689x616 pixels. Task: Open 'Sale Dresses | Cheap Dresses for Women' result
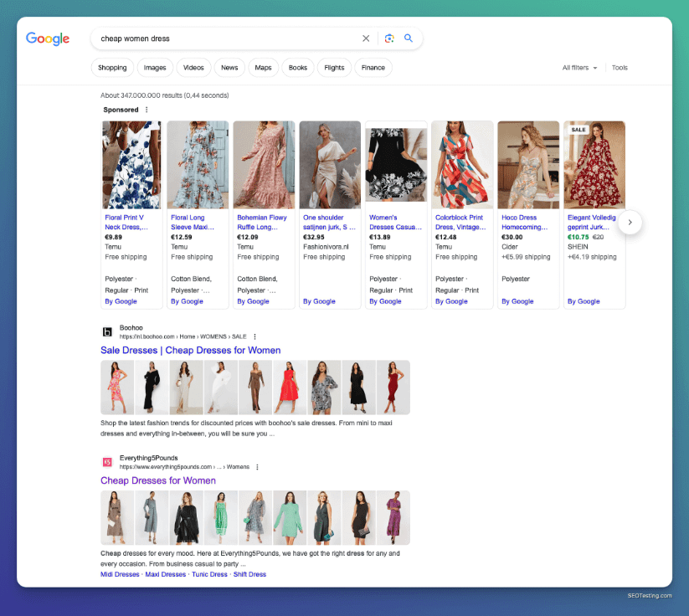click(x=190, y=350)
